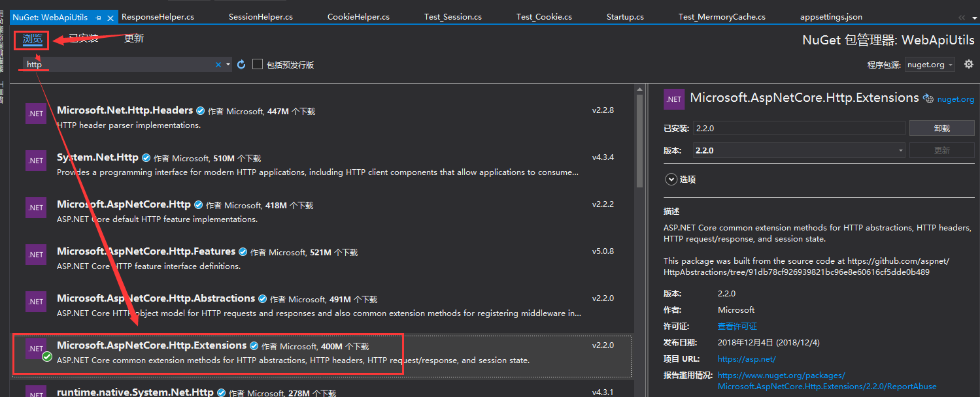
Task: Click the nuget.org globe icon beside package title
Action: (928, 99)
